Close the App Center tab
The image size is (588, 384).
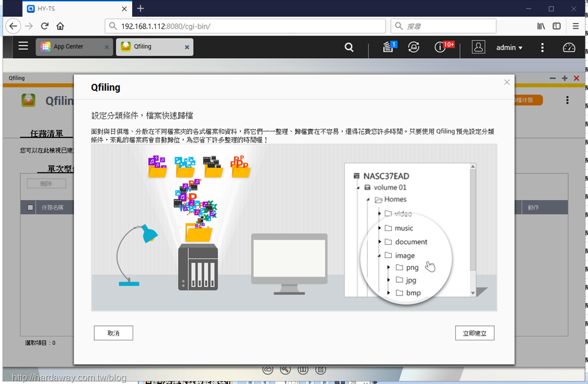pos(106,47)
